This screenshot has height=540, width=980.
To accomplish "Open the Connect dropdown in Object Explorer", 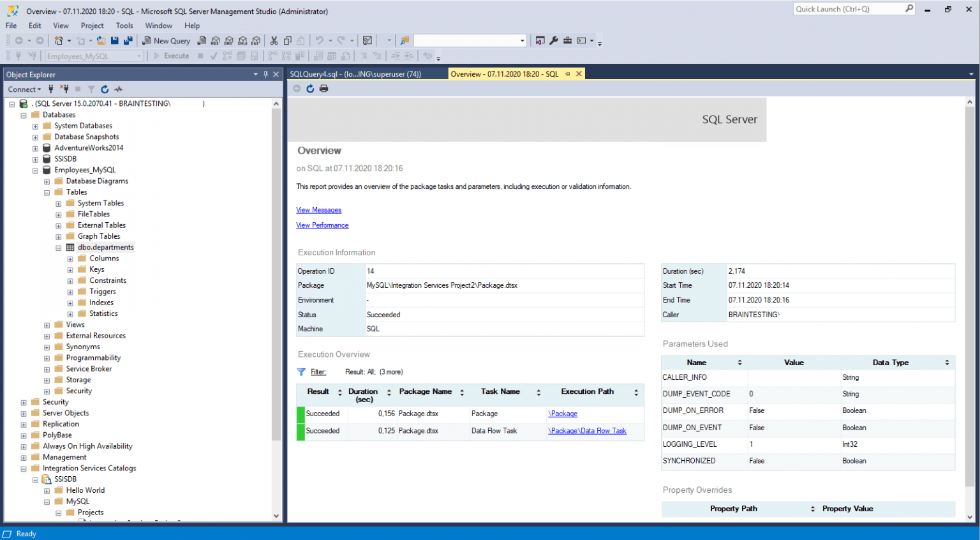I will [24, 89].
